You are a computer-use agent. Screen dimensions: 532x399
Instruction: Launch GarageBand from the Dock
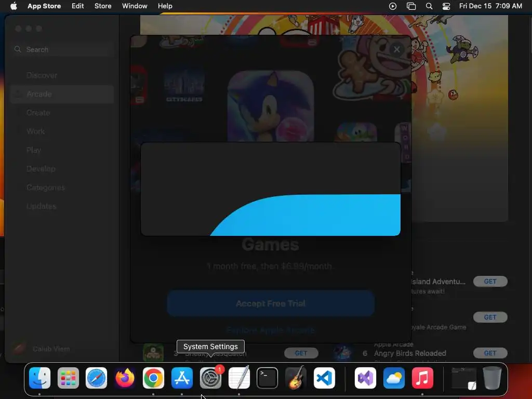[296, 378]
